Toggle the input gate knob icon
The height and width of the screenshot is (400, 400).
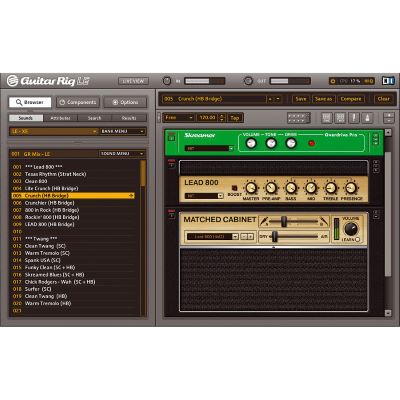pyautogui.click(x=167, y=81)
